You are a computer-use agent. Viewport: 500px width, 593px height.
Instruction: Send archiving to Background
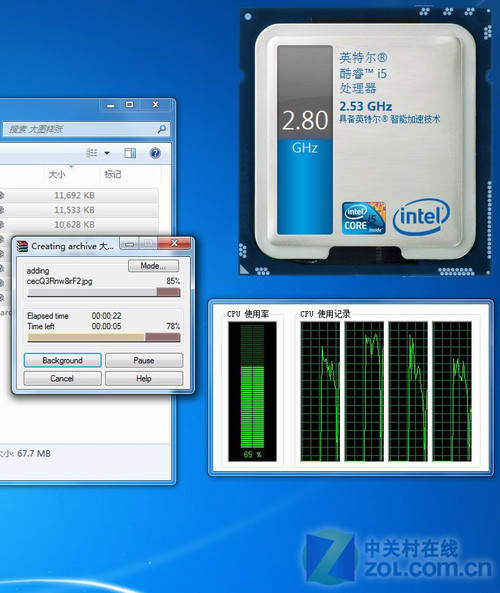[x=62, y=360]
